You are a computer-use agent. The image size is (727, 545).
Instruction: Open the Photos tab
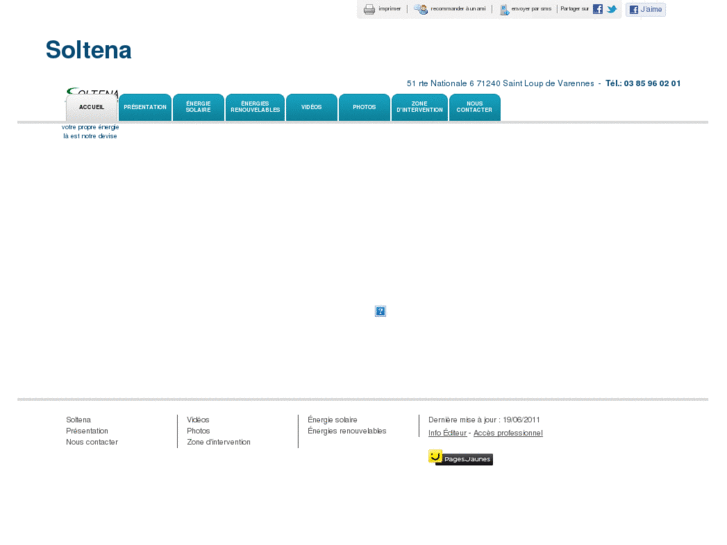[x=364, y=107]
